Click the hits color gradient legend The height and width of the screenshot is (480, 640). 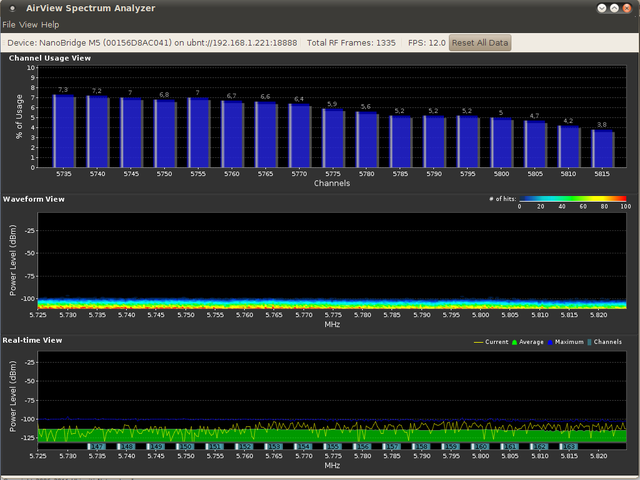pos(572,199)
